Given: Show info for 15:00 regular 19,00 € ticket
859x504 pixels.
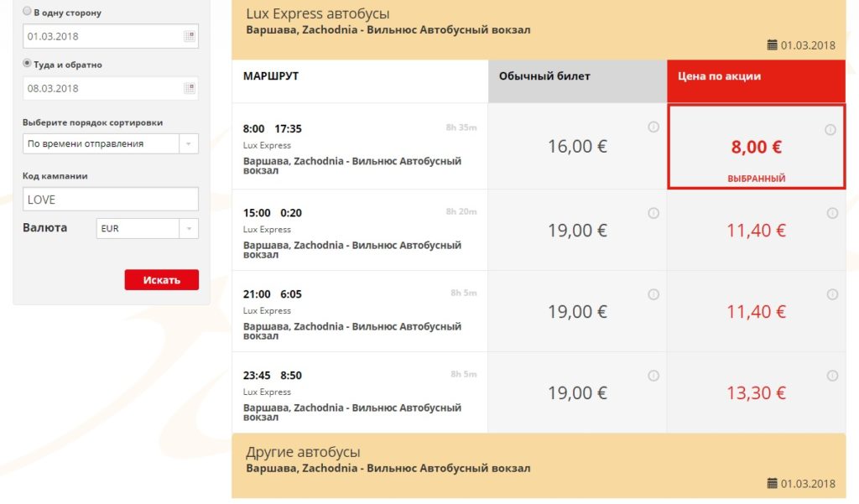Looking at the screenshot, I should point(653,213).
